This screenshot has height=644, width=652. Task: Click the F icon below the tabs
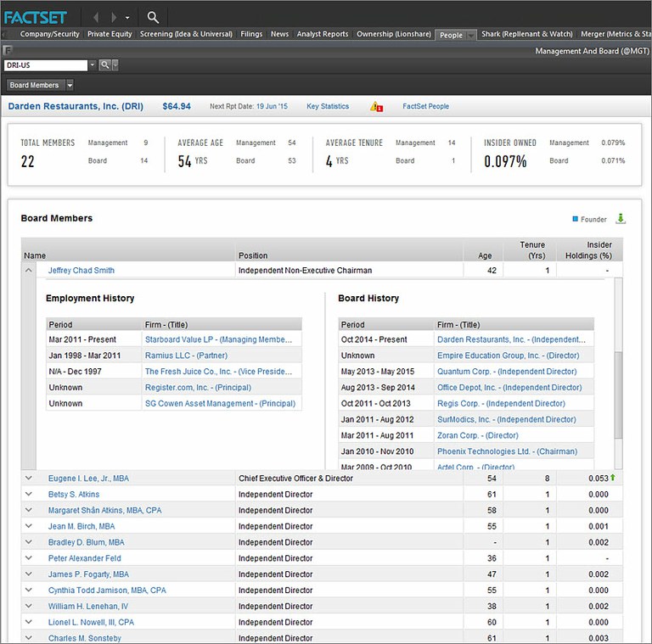(x=8, y=50)
